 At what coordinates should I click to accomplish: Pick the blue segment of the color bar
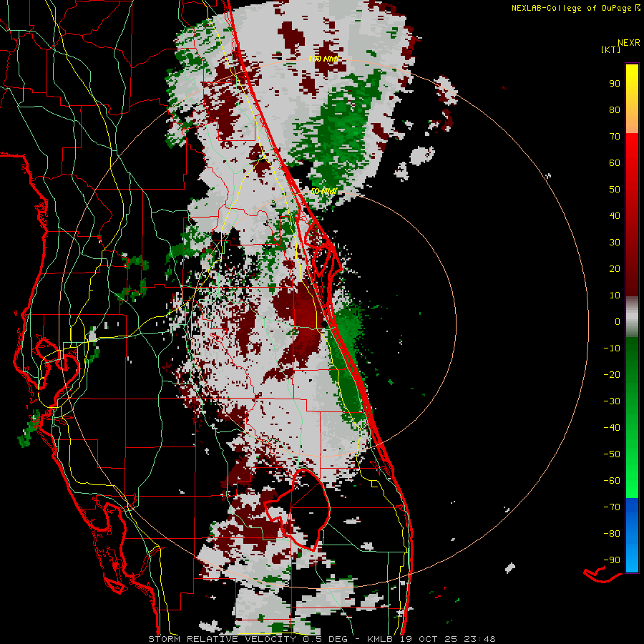click(x=632, y=535)
